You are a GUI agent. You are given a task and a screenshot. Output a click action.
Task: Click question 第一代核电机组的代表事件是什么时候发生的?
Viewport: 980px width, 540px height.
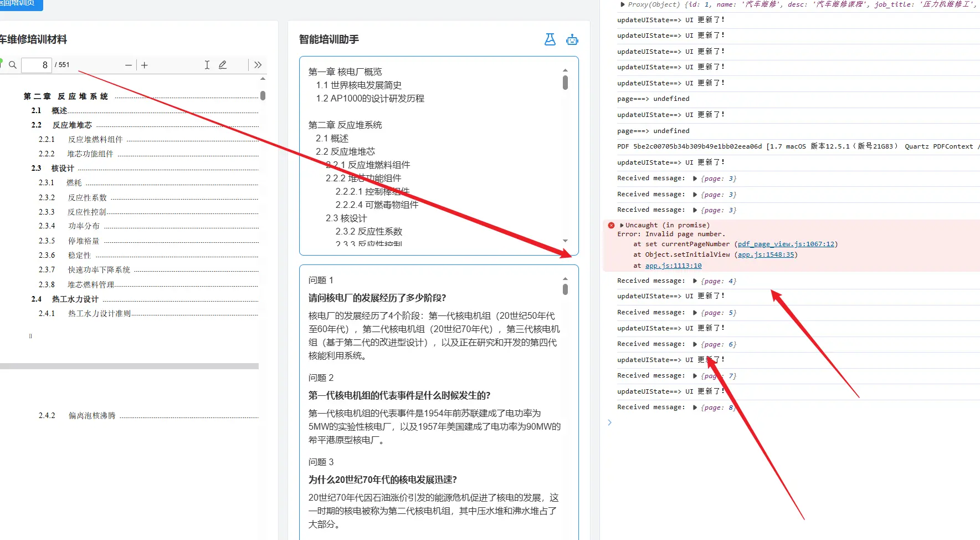(x=399, y=396)
